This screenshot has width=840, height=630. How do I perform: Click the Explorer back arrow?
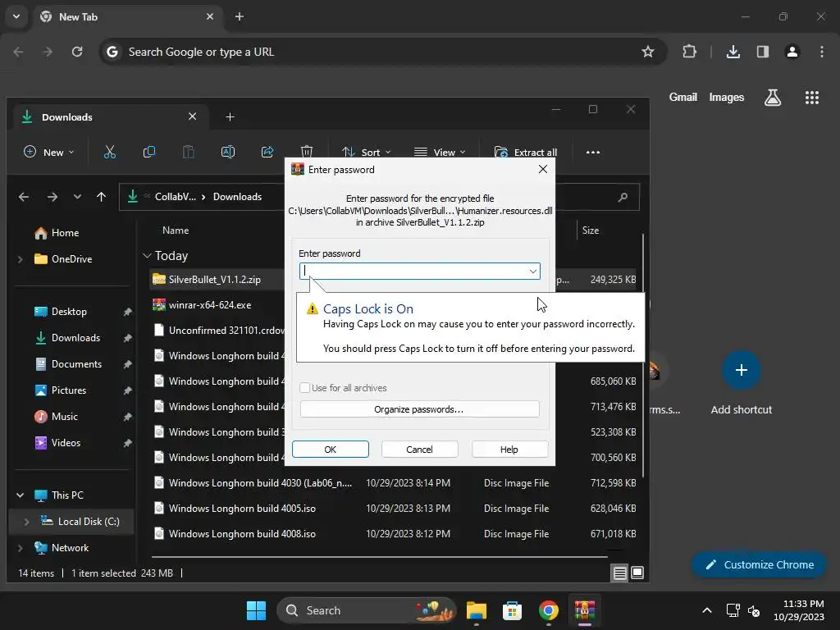pos(24,197)
